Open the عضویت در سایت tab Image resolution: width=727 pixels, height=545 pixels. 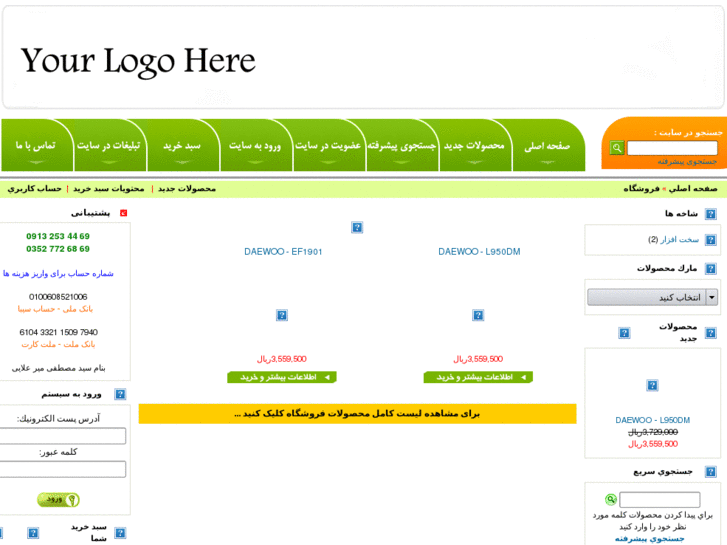(328, 146)
